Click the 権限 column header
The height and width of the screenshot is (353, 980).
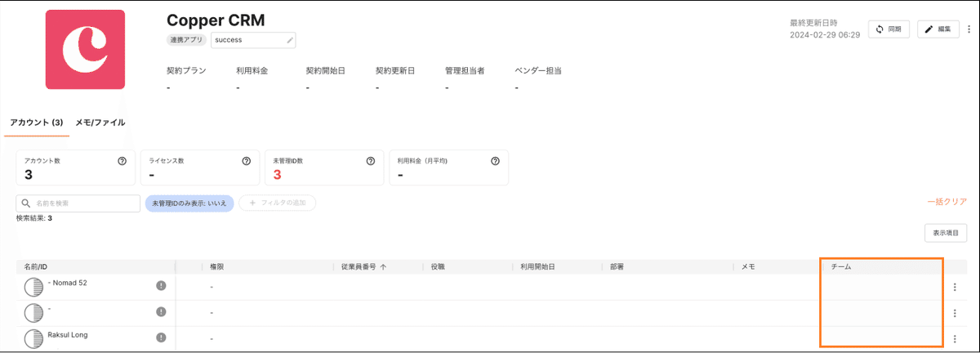coord(218,266)
